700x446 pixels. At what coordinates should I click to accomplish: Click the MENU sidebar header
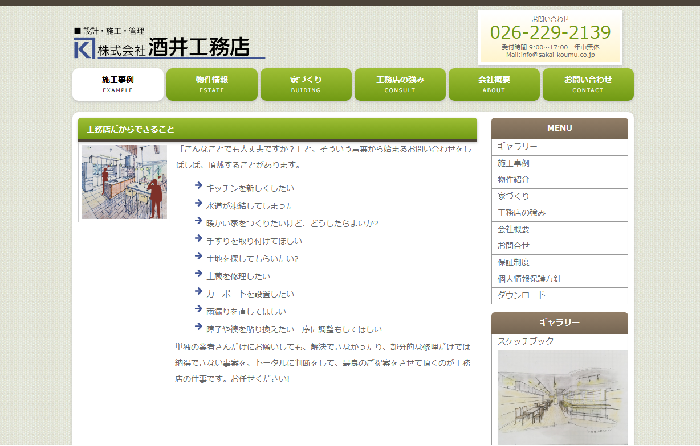click(559, 129)
